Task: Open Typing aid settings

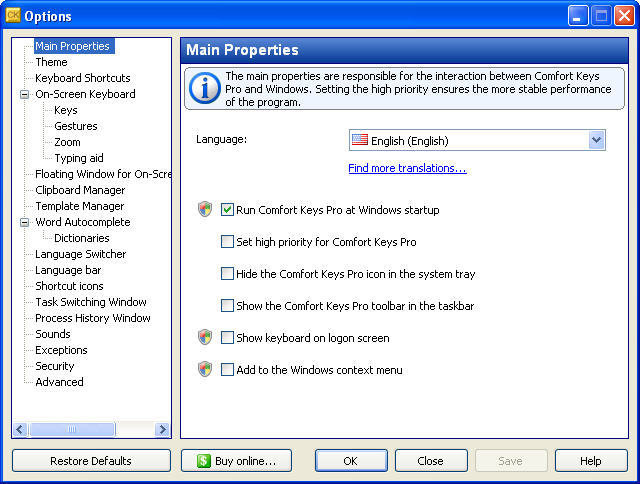Action: (x=79, y=158)
